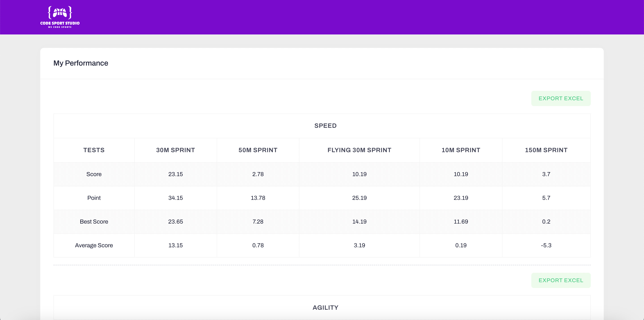Click the My Performance heading
Image resolution: width=644 pixels, height=320 pixels.
point(80,63)
